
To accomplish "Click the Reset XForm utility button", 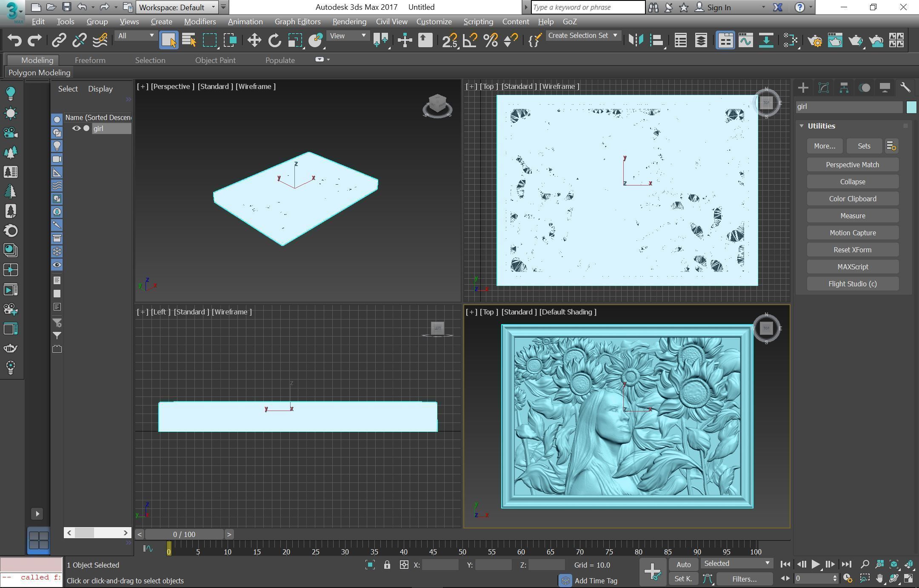I will 852,250.
